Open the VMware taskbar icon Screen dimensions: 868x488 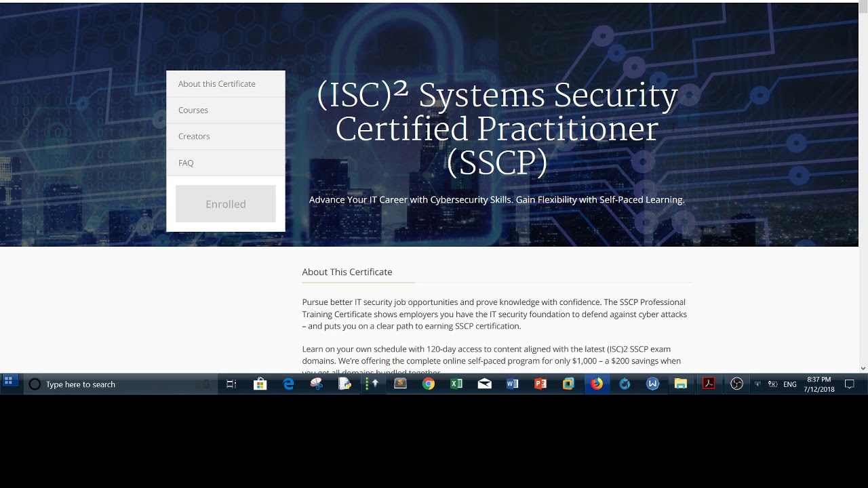coord(568,384)
